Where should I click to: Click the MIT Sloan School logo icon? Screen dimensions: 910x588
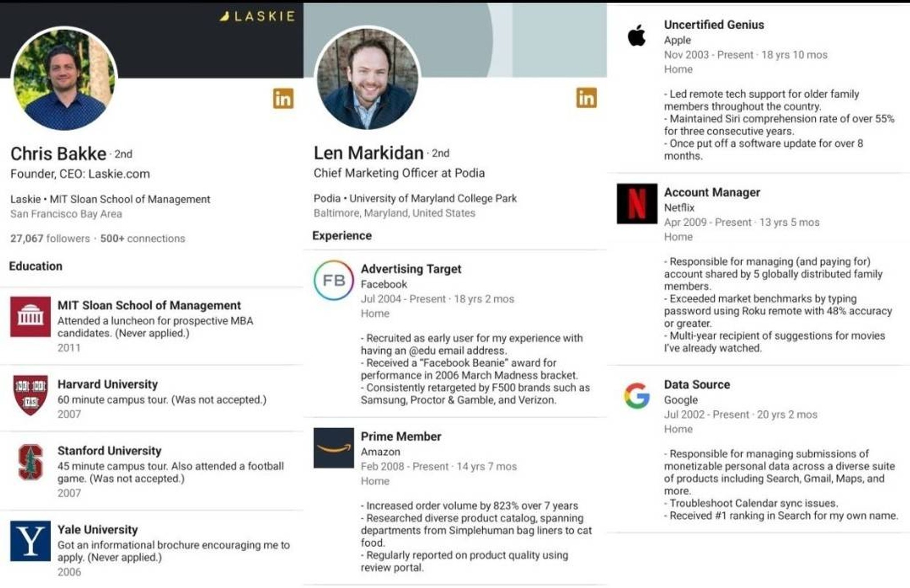(31, 317)
